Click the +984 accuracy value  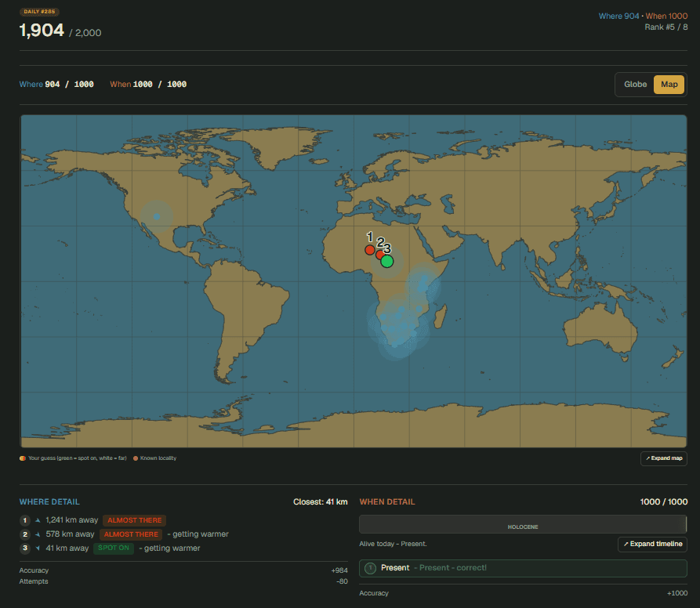tap(339, 570)
